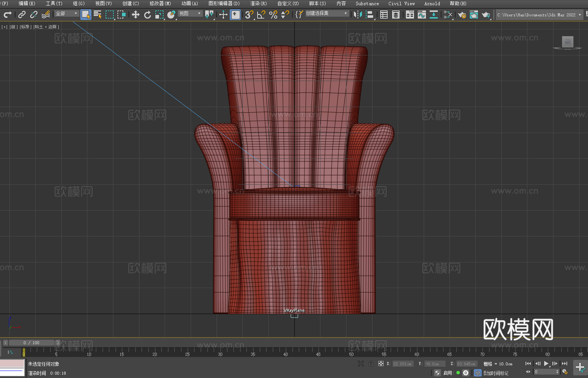Open the Curve Editor
This screenshot has height=378, width=588.
point(422,14)
